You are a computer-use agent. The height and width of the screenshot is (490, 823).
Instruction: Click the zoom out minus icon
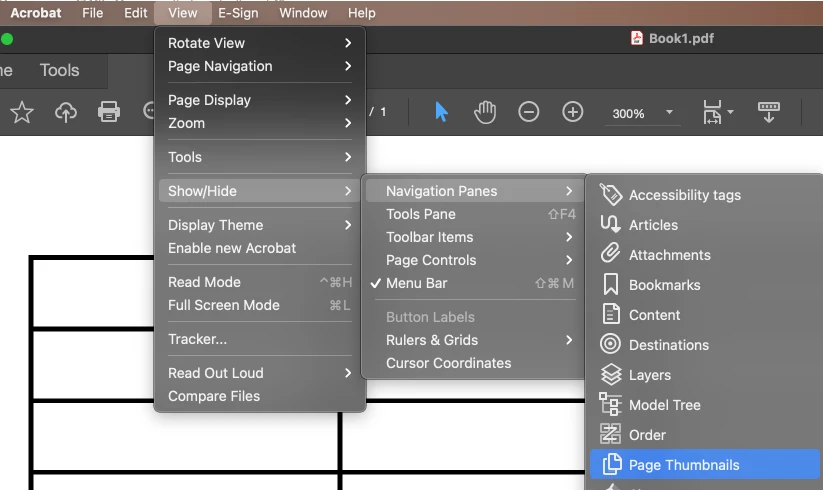[529, 112]
